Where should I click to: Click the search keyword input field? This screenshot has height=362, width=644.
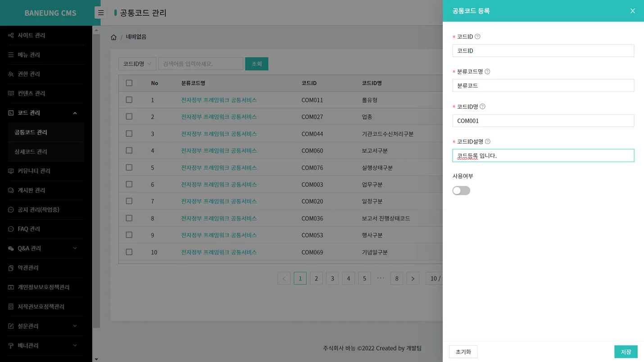point(201,64)
